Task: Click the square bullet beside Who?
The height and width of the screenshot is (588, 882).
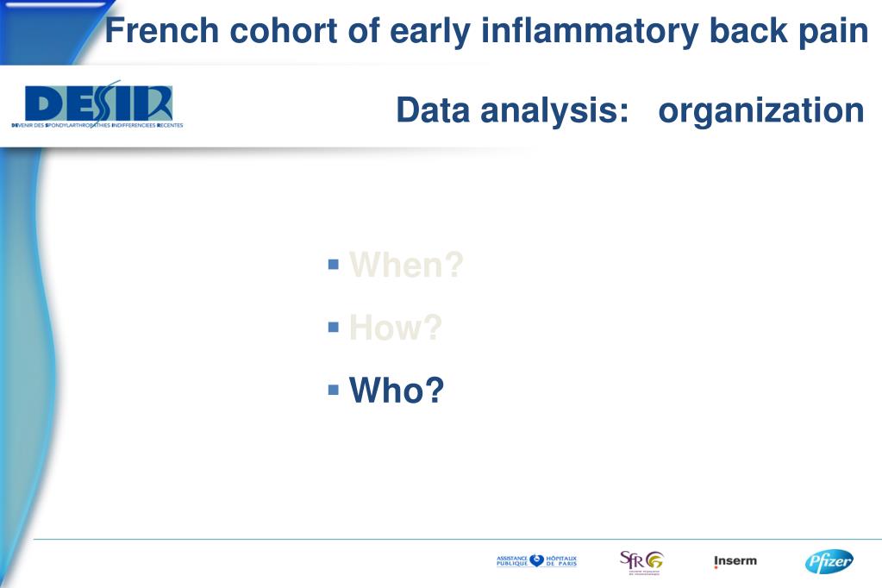Action: (334, 390)
